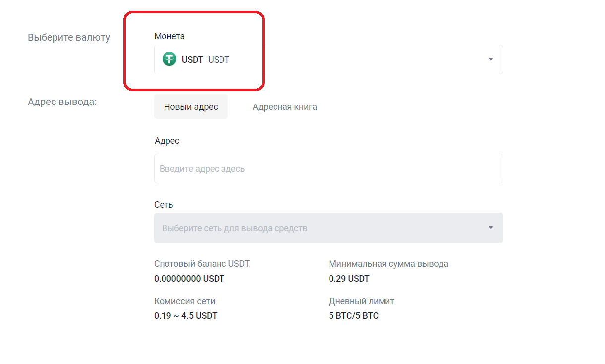The height and width of the screenshot is (364, 605).
Task: Click the 5 BTC/5 BTC daily limit value
Action: [x=353, y=316]
